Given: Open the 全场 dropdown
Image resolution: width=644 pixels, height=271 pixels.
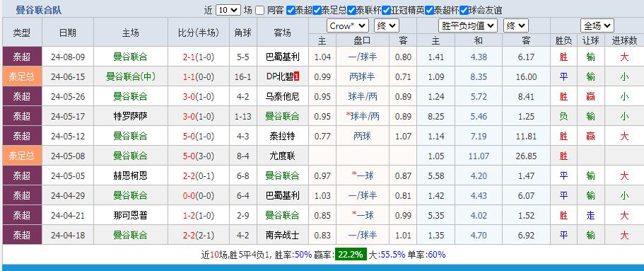Looking at the screenshot, I should (597, 26).
